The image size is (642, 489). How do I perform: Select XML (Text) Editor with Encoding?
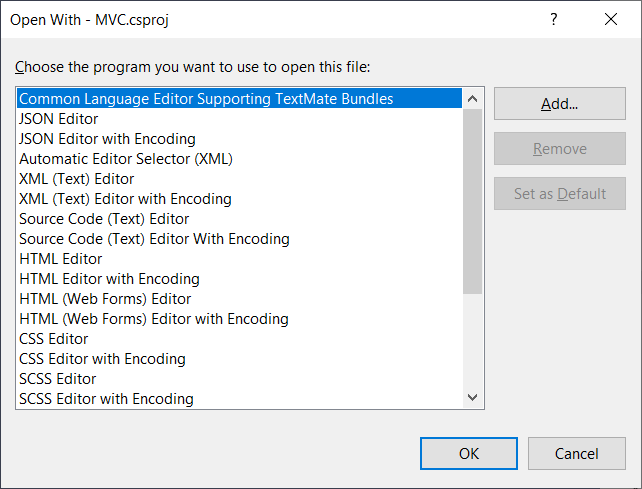125,199
